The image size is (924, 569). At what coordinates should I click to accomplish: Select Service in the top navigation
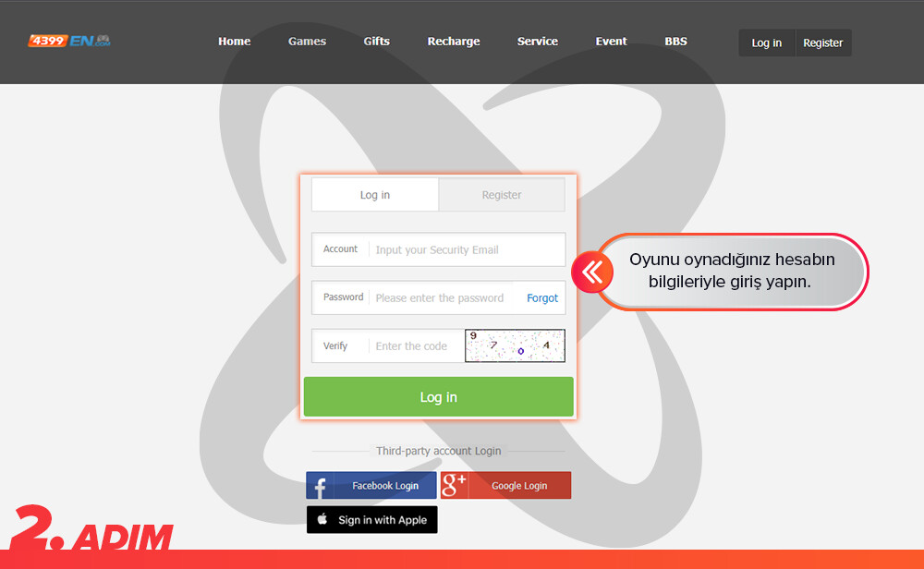(537, 42)
